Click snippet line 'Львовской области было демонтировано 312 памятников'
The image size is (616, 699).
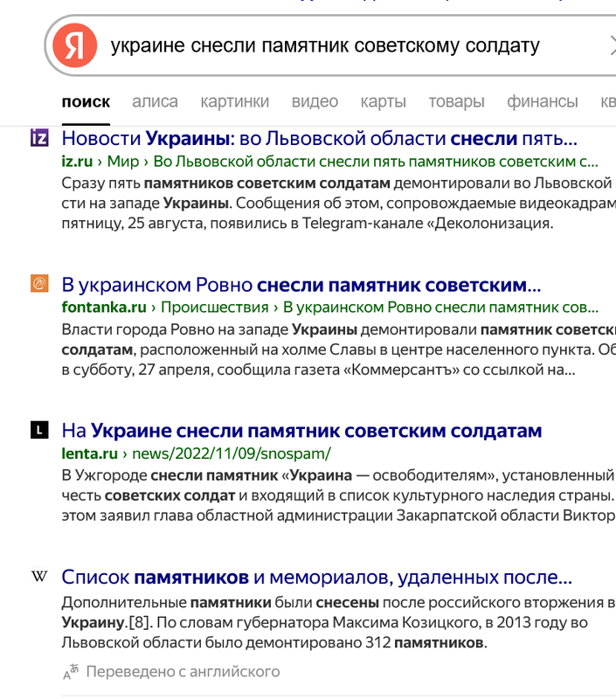coord(274,643)
